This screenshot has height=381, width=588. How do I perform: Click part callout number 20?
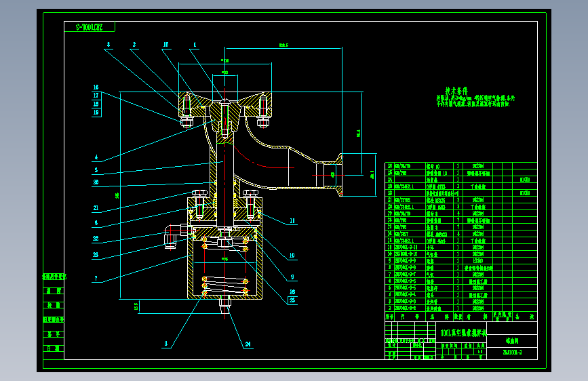point(96,182)
